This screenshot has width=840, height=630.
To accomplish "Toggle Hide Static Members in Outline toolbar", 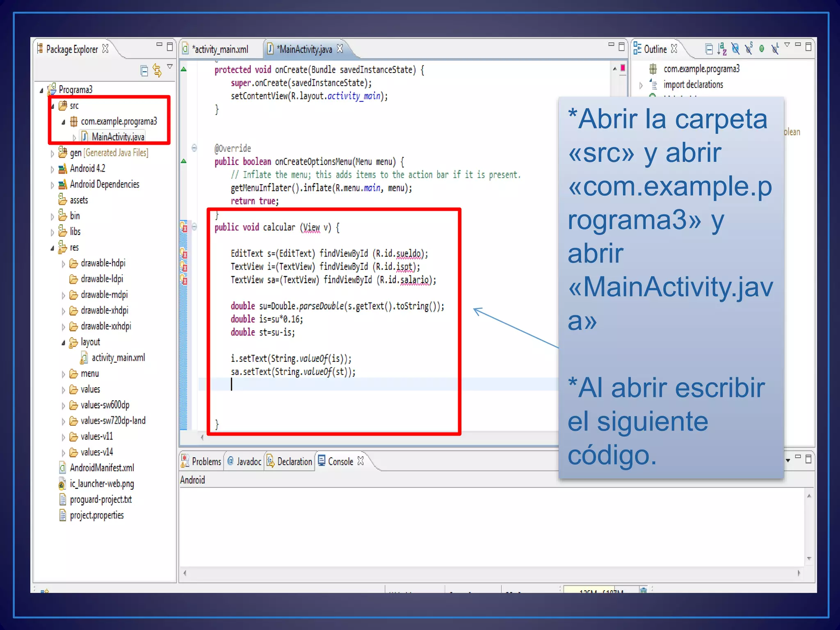I will click(x=749, y=48).
